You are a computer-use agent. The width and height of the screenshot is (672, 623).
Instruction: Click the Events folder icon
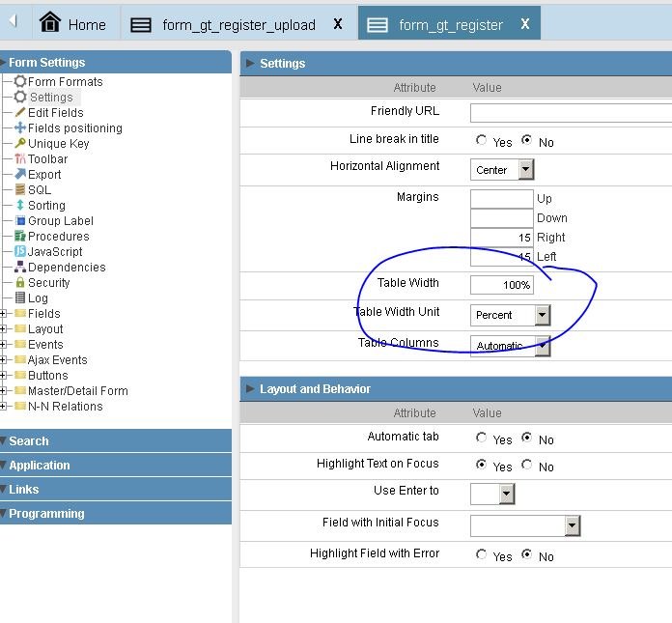tap(20, 344)
